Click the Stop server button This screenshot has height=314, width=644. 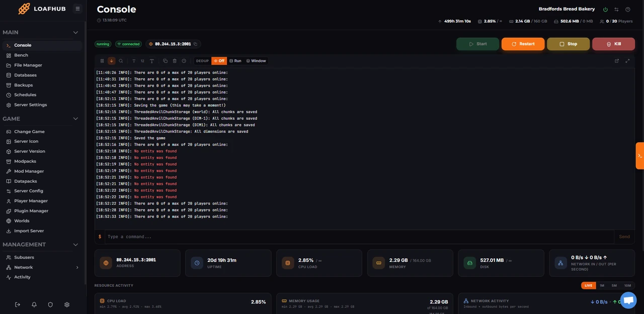click(569, 44)
